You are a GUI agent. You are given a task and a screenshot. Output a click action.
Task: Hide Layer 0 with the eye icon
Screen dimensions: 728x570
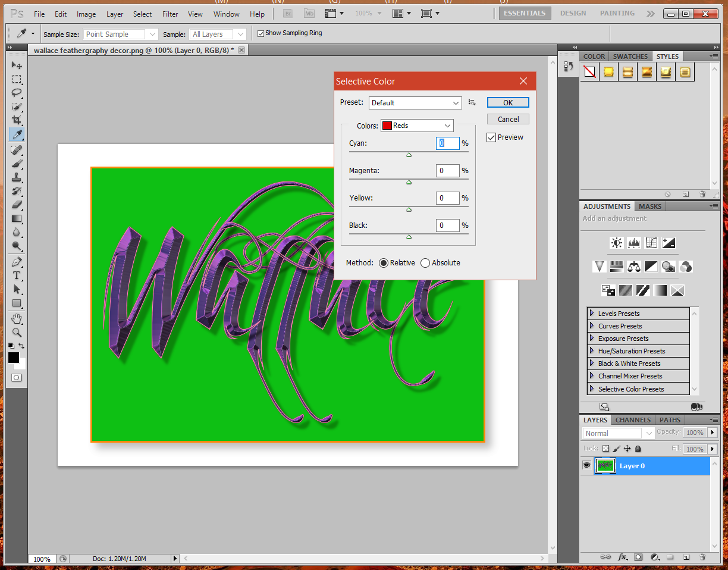[587, 465]
